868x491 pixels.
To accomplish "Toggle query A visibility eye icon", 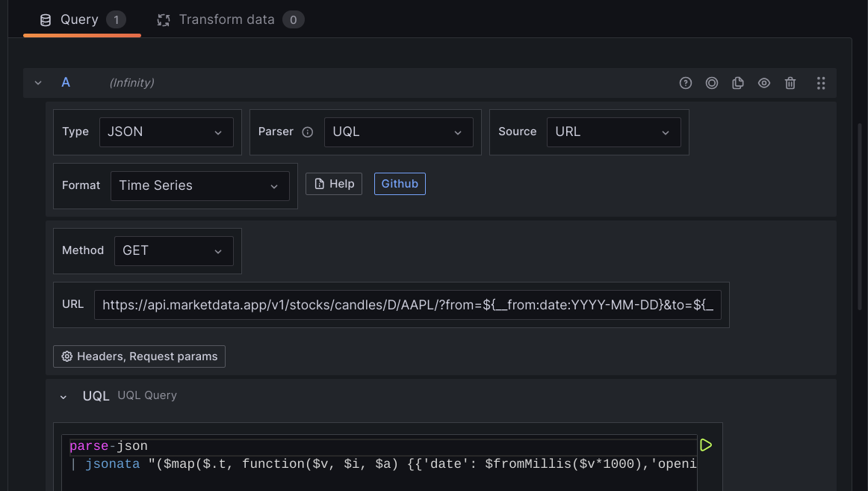I will (764, 83).
